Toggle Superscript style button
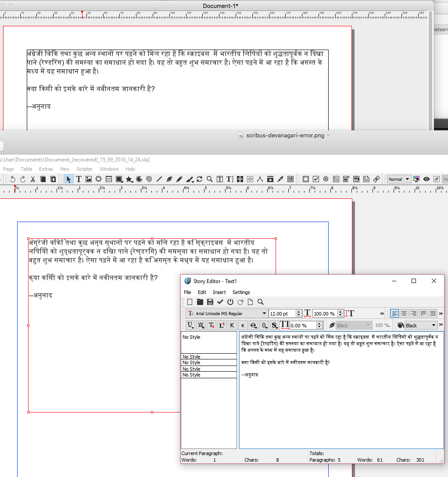Viewport: 448px width, 477px height. 222,325
